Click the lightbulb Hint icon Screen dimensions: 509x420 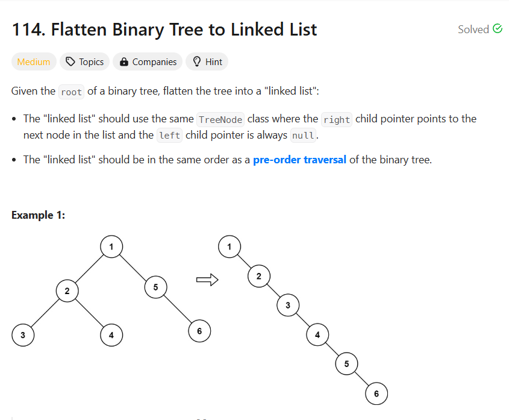[x=197, y=61]
